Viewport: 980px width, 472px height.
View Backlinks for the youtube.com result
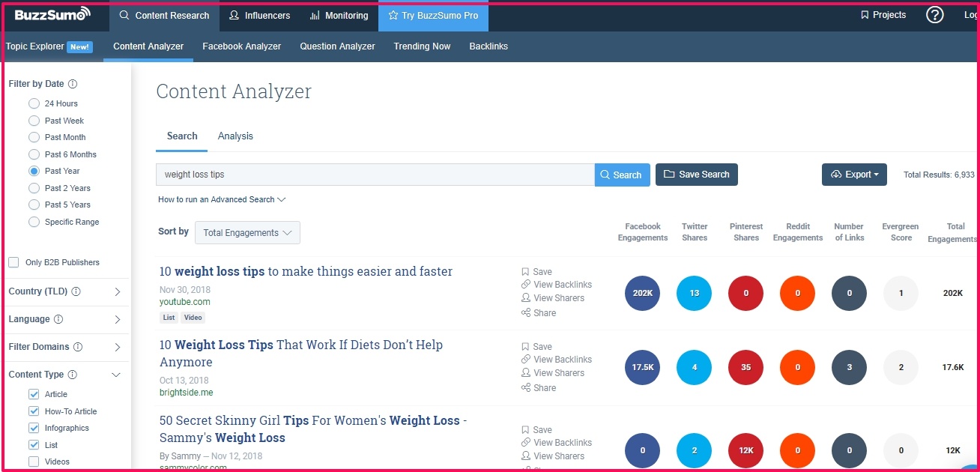coord(557,285)
